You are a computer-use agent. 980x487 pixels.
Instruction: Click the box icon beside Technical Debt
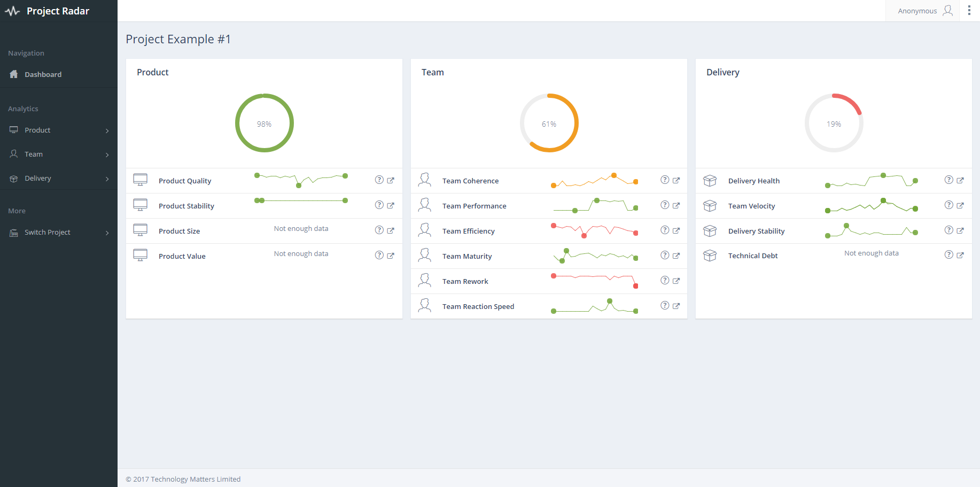pos(710,256)
